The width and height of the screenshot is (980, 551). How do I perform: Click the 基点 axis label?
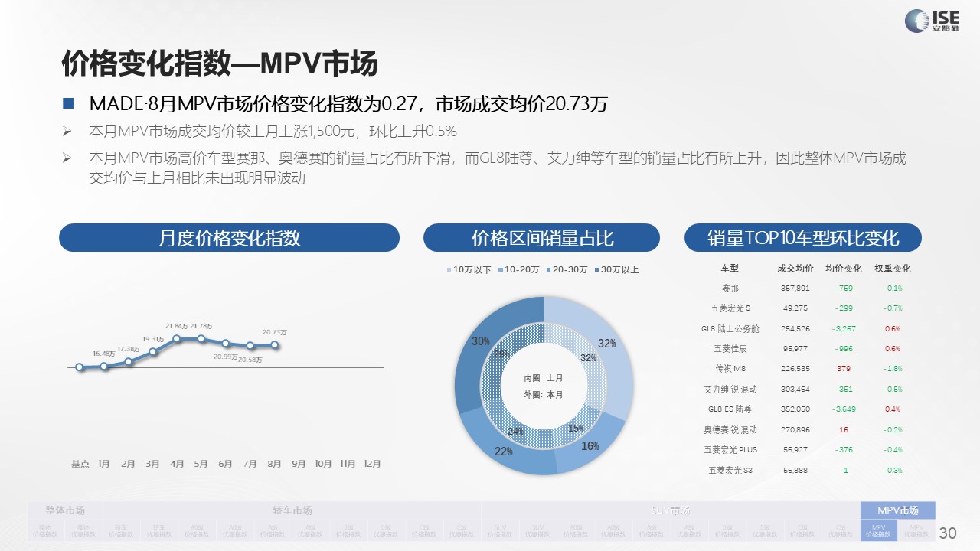80,464
